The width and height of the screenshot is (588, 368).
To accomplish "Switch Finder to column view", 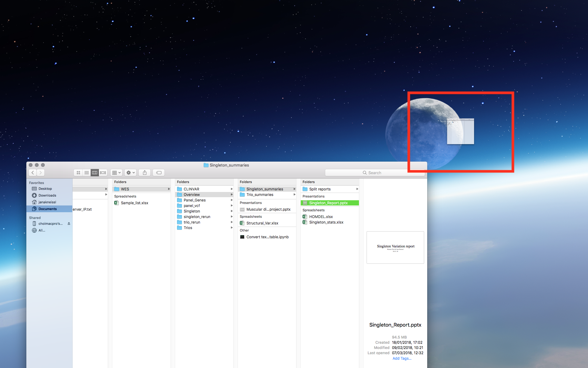I will [x=95, y=173].
